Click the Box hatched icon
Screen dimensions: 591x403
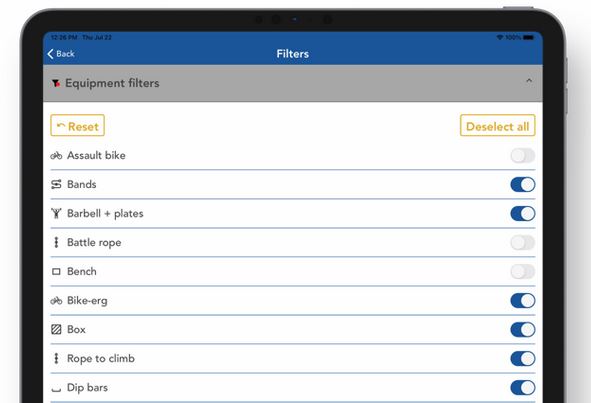pyautogui.click(x=56, y=329)
